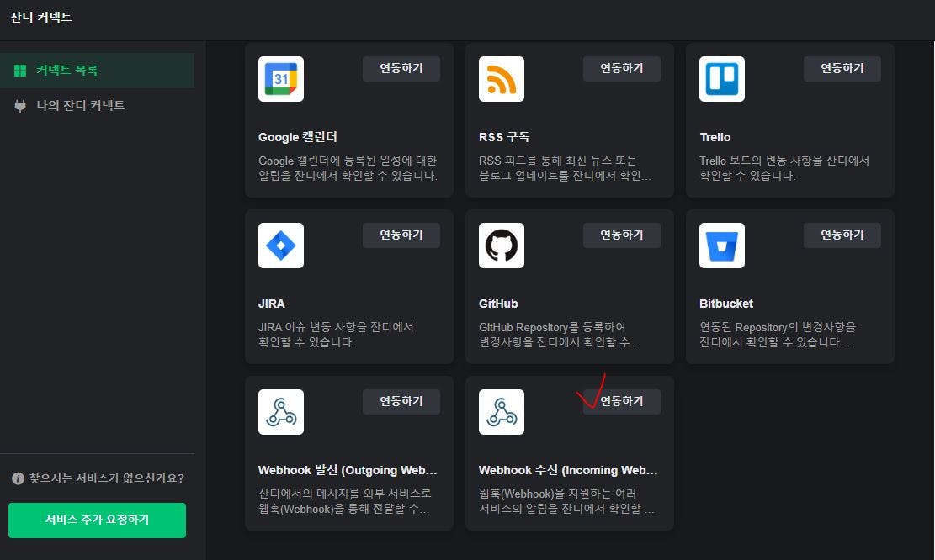Image resolution: width=935 pixels, height=560 pixels.
Task: Click the Google Calendar app icon
Action: (281, 79)
